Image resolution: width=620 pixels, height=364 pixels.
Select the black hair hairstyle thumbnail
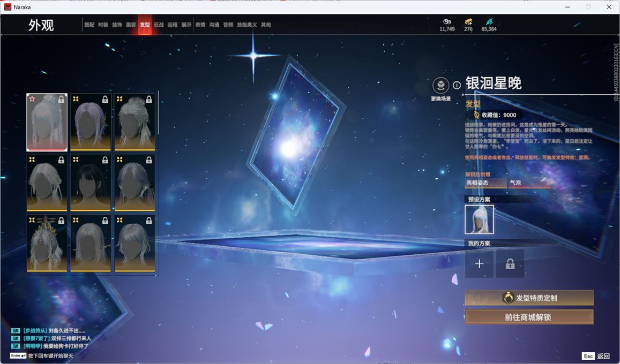91,183
